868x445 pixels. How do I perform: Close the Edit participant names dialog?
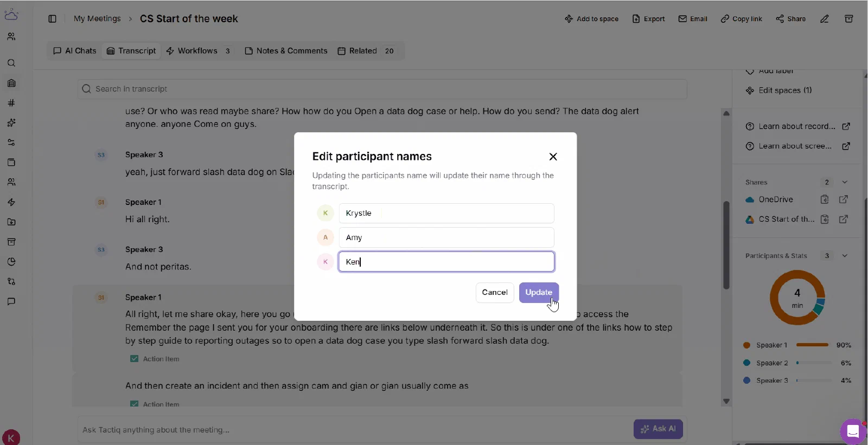point(553,157)
